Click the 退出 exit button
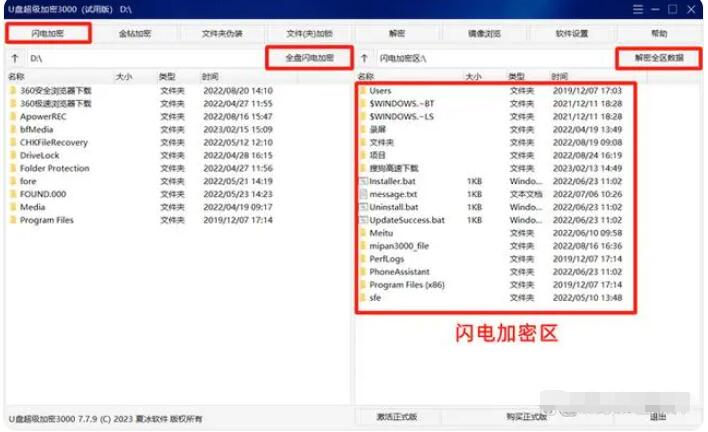Viewport: 708px width, 432px height. [x=657, y=416]
